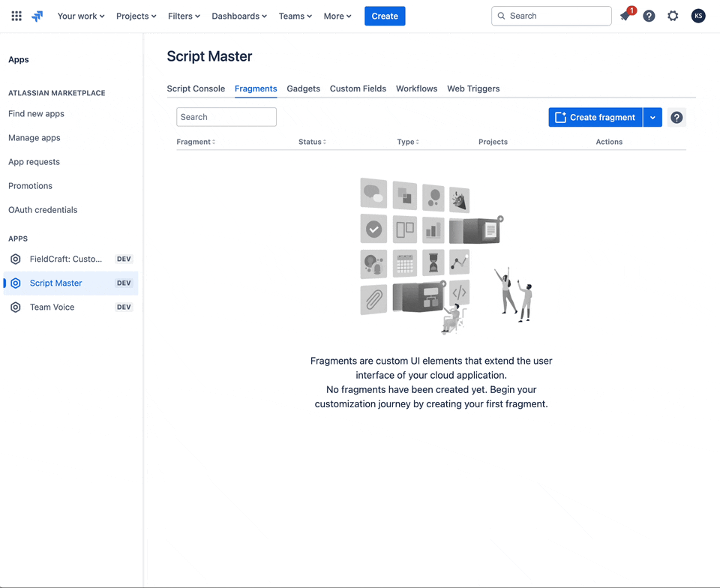720x588 pixels.
Task: Switch to the Web Triggers tab
Action: pyautogui.click(x=473, y=88)
